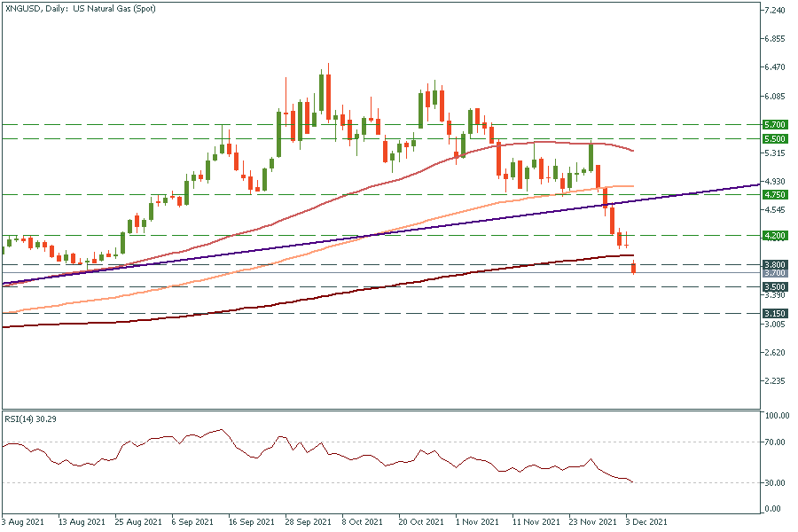Select the 28 Sep 2021 date label
The width and height of the screenshot is (798, 532).
(307, 523)
